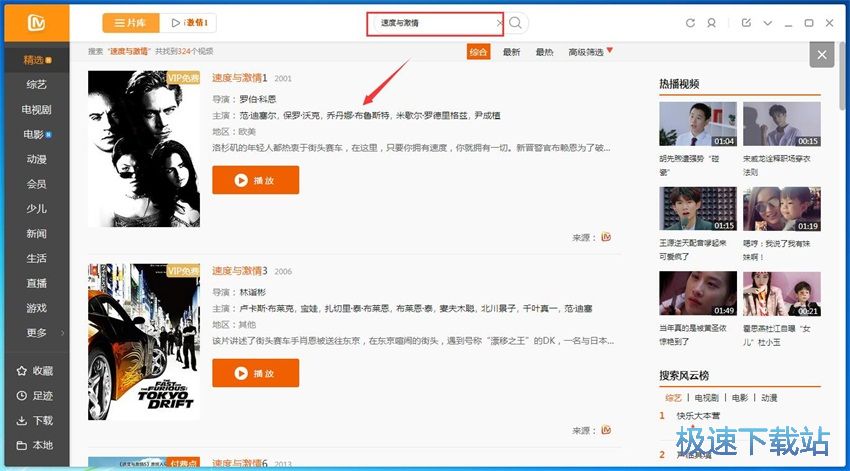Click director name 林诣彬
Image resolution: width=850 pixels, height=471 pixels.
point(253,292)
